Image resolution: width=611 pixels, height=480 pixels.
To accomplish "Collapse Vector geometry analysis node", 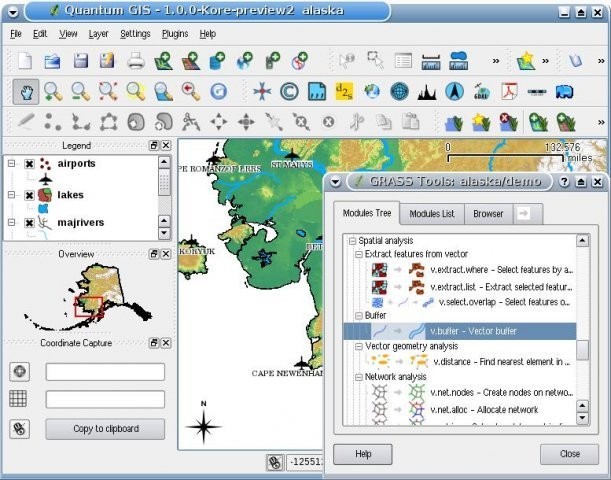I will click(358, 346).
